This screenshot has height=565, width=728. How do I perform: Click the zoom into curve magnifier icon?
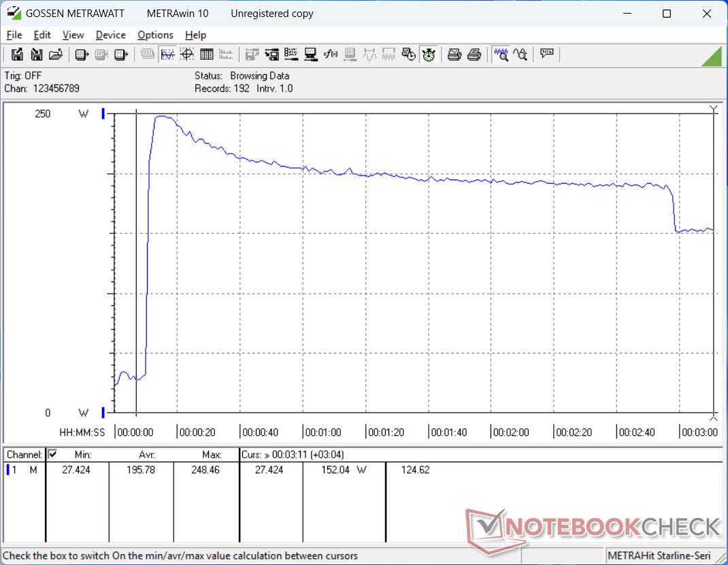[520, 55]
